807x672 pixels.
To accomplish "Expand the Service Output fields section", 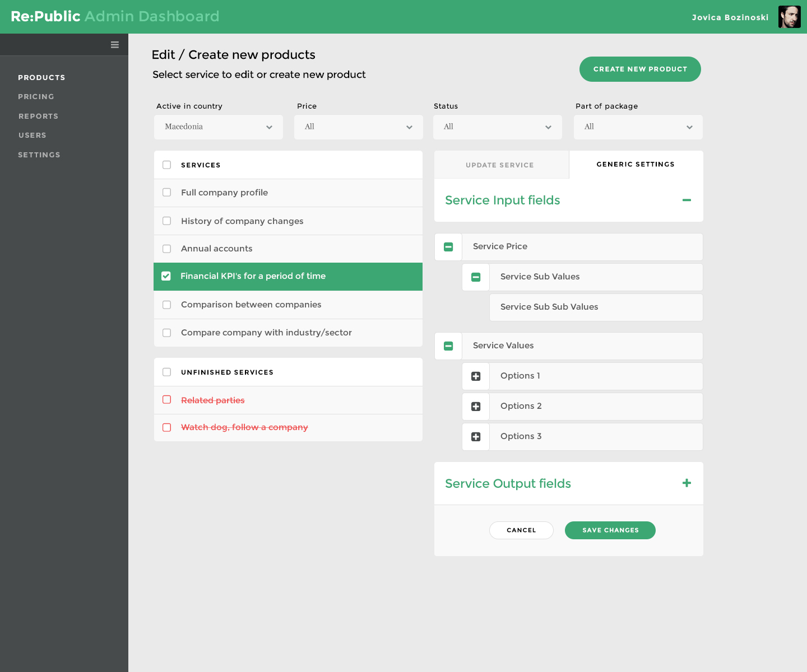I will tap(687, 483).
